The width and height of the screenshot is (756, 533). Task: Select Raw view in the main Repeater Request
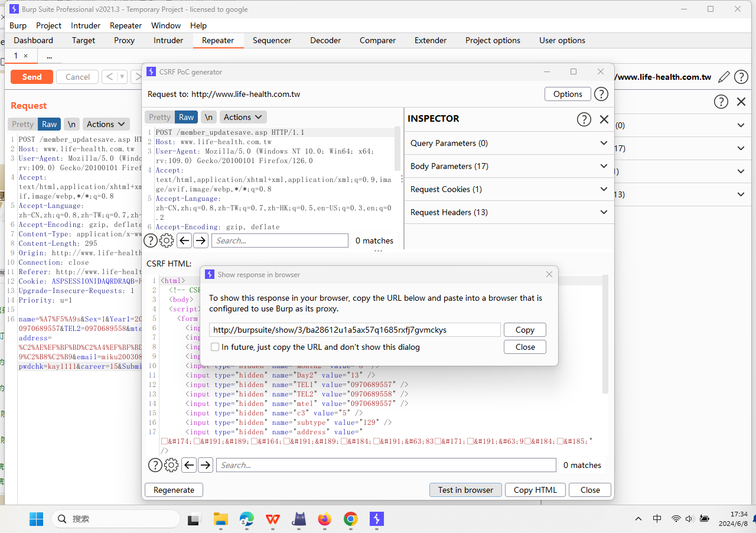(50, 124)
